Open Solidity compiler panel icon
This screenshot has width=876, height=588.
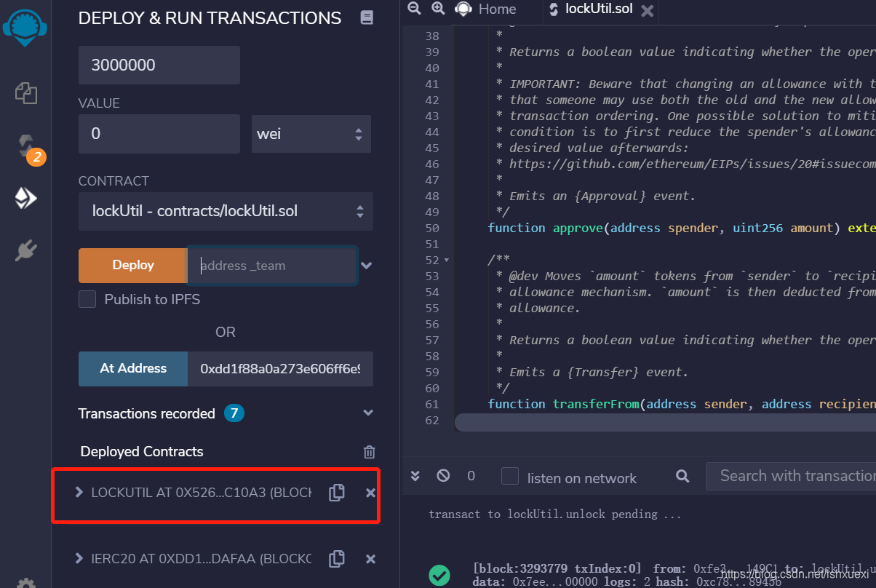tap(27, 146)
